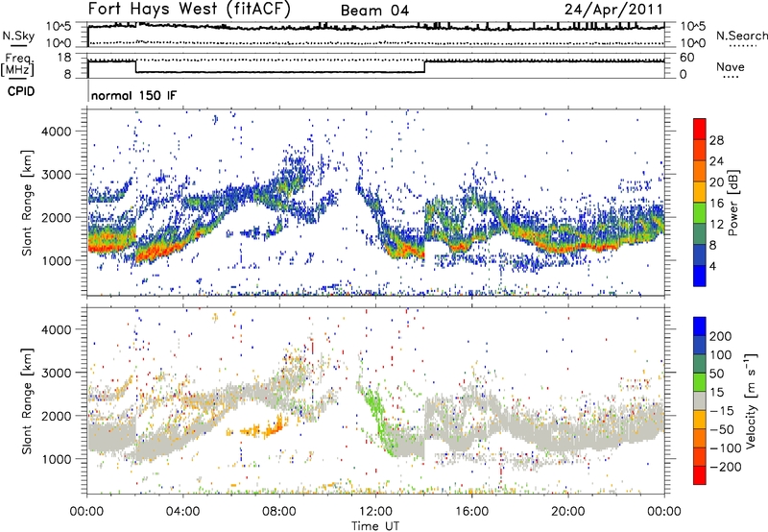The height and width of the screenshot is (532, 768).
Task: Select the "N.Sky" legend label
Action: coord(18,36)
